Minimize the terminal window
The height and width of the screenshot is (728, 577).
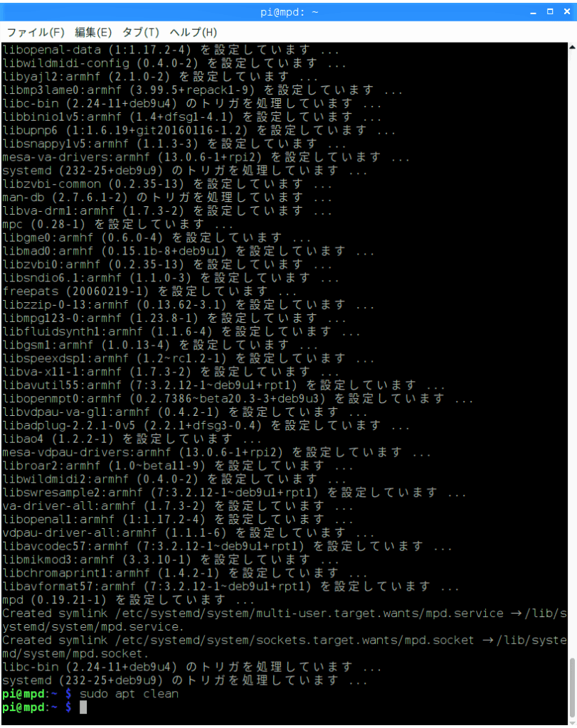tap(534, 12)
